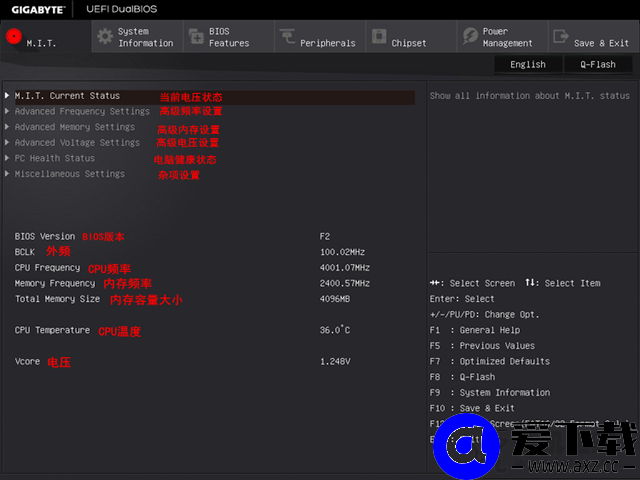Expand arrow beside Advanced Voltage Settings
Viewport: 640px width, 480px height.
pyautogui.click(x=7, y=142)
